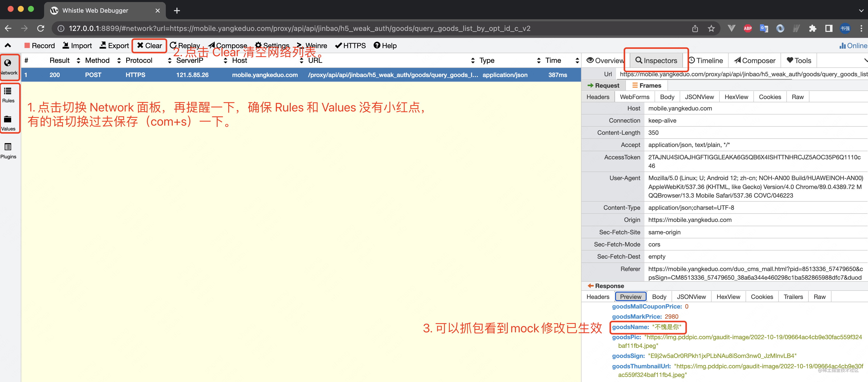
Task: Toggle the browser side panel
Action: point(828,29)
